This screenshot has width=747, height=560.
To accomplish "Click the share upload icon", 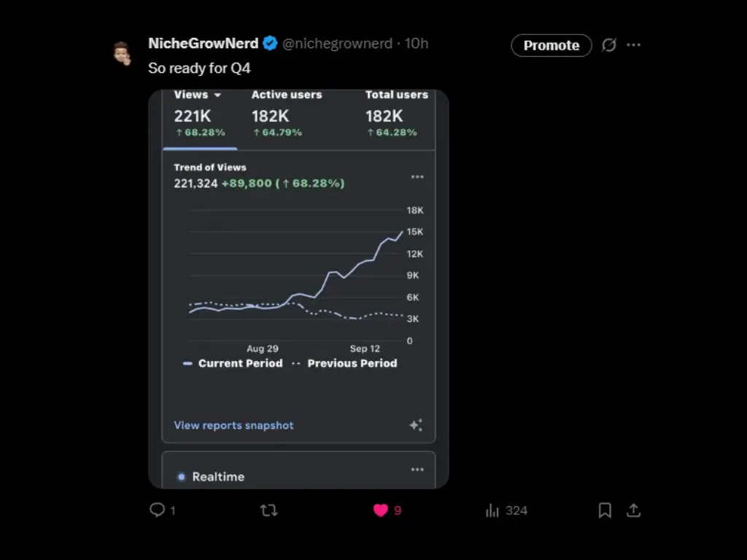I will (634, 510).
